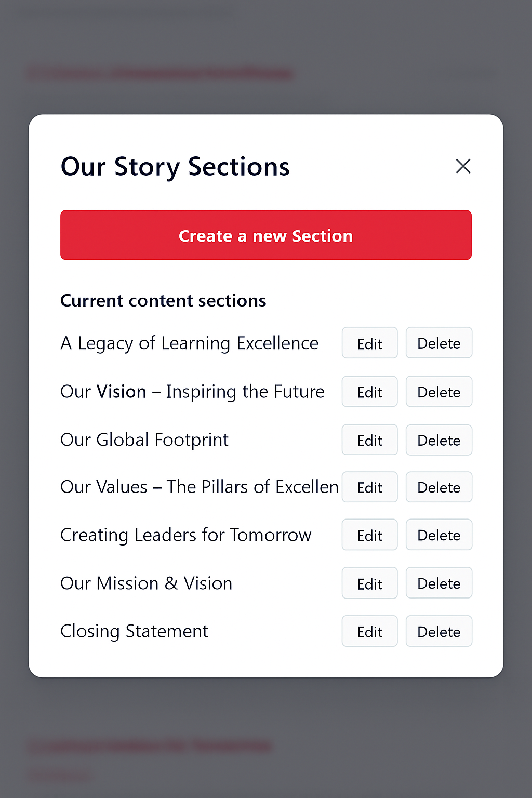Select the Closing Statement section title
Viewport: 532px width, 798px height.
point(134,631)
